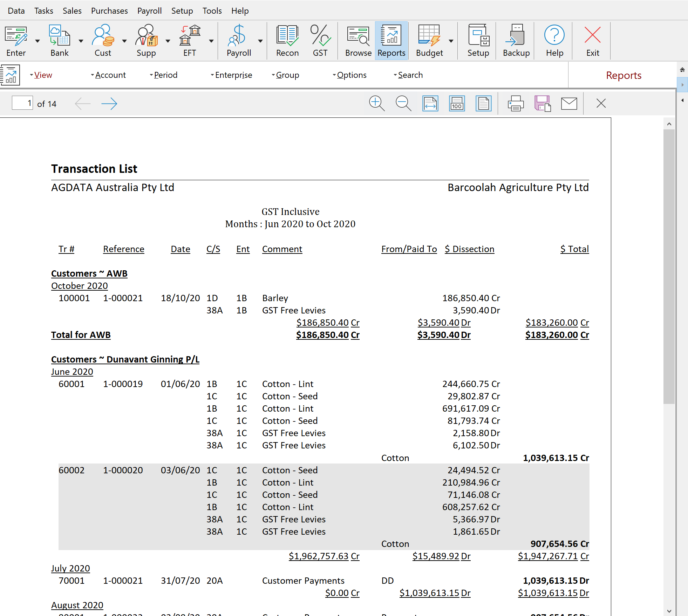
Task: Expand the Enter dropdown arrow
Action: tap(38, 41)
